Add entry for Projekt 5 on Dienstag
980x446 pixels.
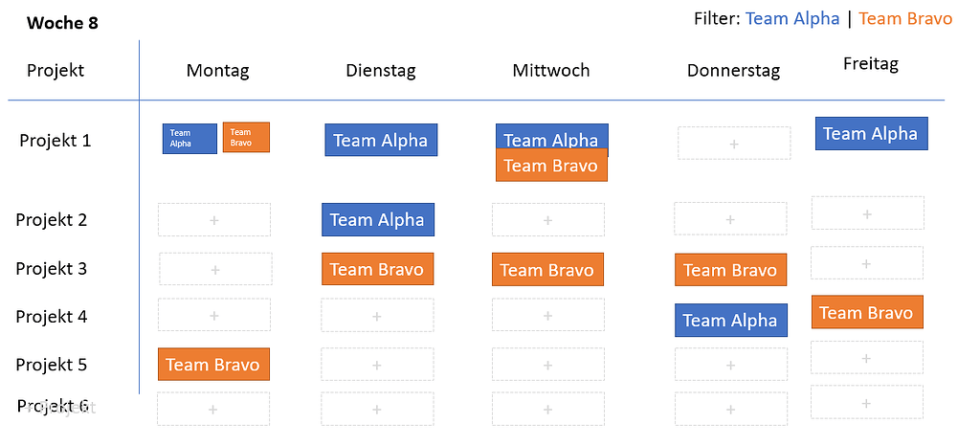(377, 365)
